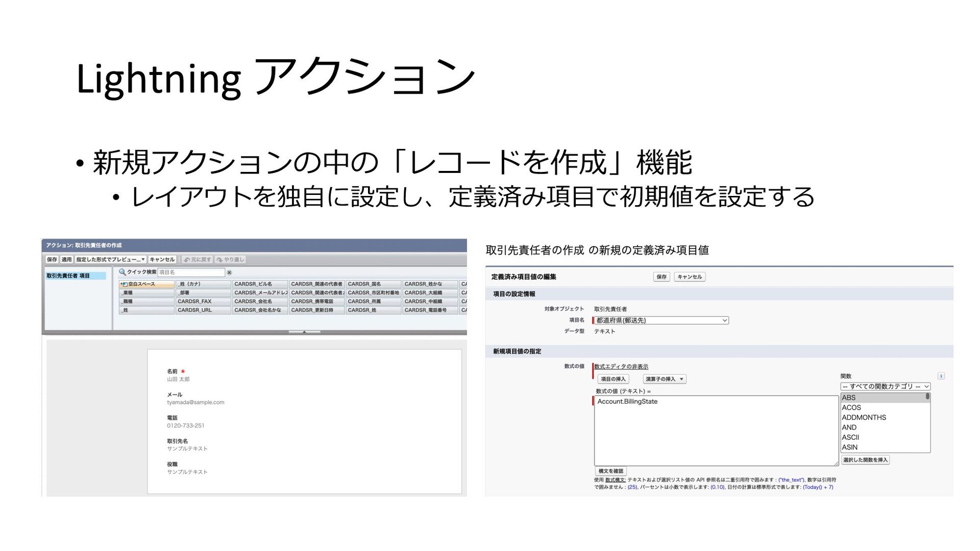Click the info icon beside 関数
This screenshot has width=980, height=551.
[x=941, y=376]
